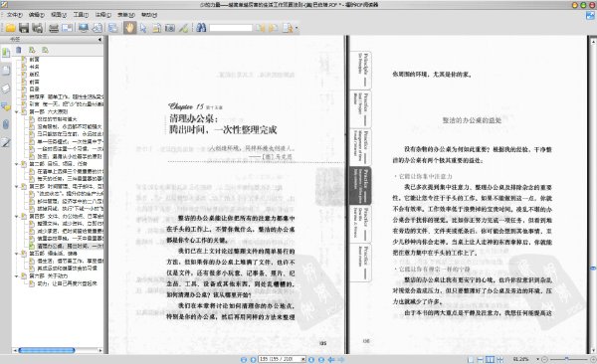Select single page layout icon

point(471,359)
